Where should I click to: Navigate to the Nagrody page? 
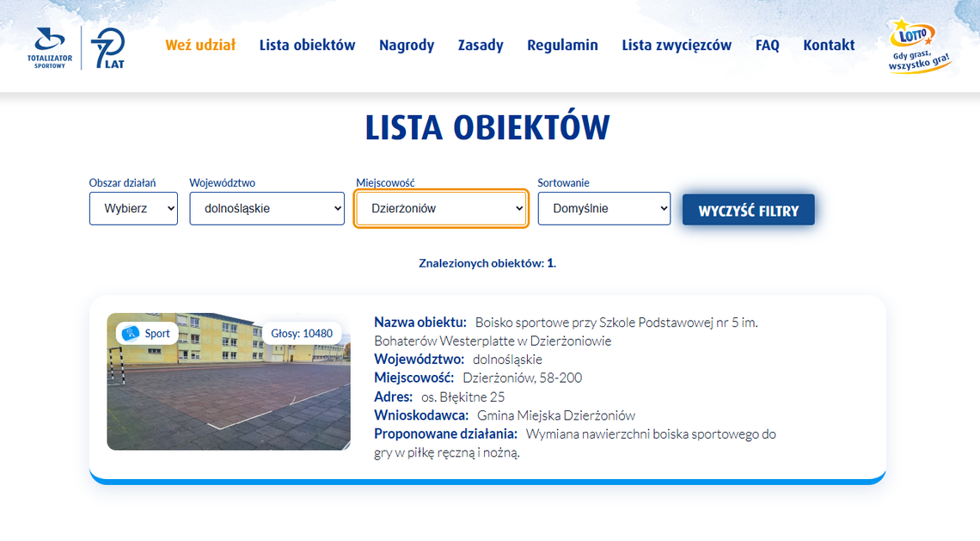pos(407,45)
